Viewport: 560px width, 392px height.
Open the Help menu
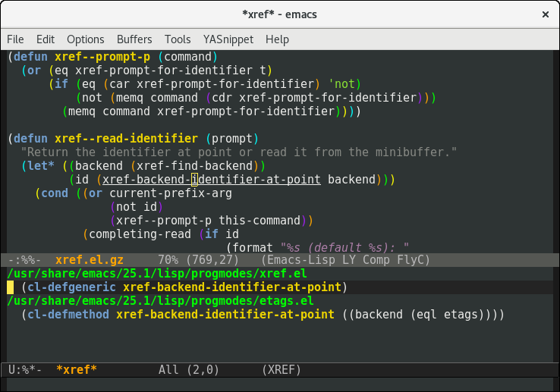(x=277, y=39)
